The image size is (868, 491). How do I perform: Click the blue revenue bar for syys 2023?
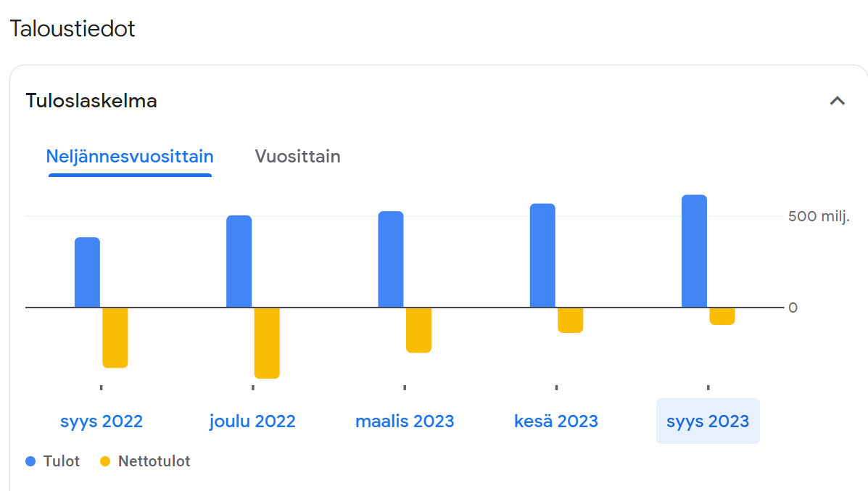click(x=694, y=252)
